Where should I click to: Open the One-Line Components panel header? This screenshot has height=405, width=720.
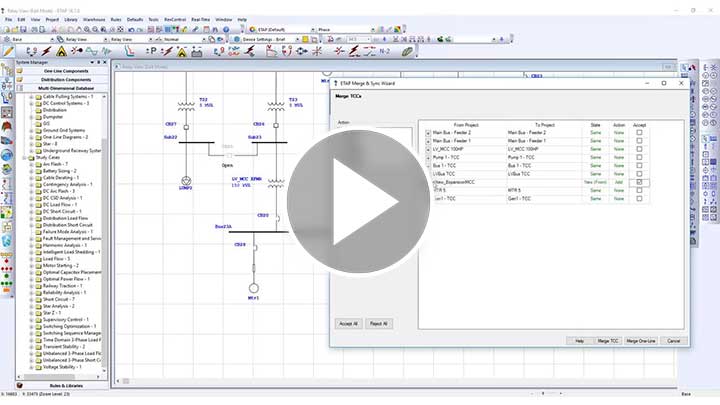click(x=62, y=71)
